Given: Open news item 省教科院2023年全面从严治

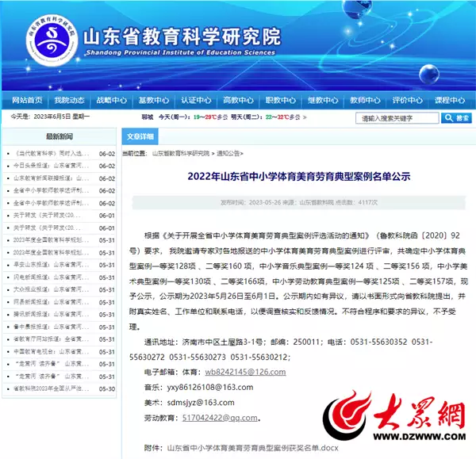Looking at the screenshot, I should pos(52,388).
